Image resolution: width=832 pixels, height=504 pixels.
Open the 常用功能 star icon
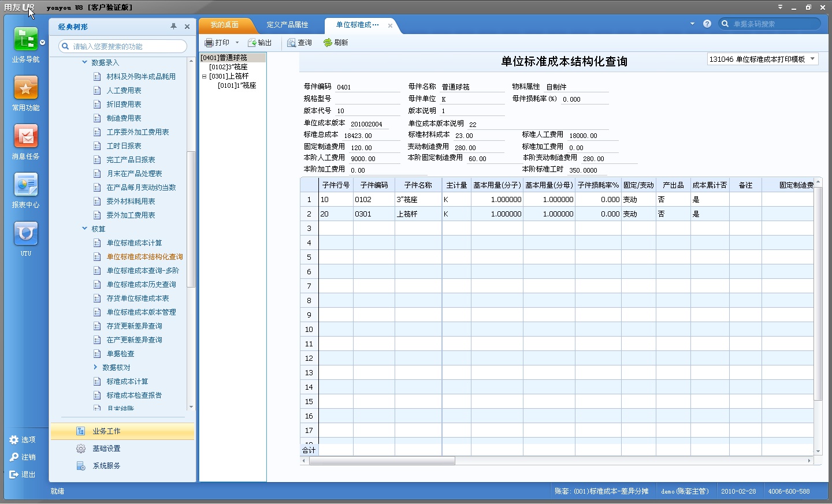click(x=26, y=88)
